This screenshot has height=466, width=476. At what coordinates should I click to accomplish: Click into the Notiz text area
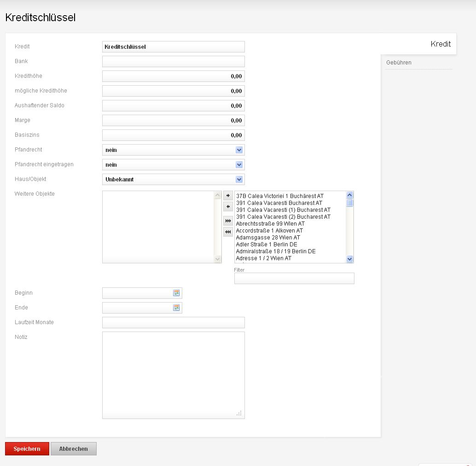(x=174, y=375)
